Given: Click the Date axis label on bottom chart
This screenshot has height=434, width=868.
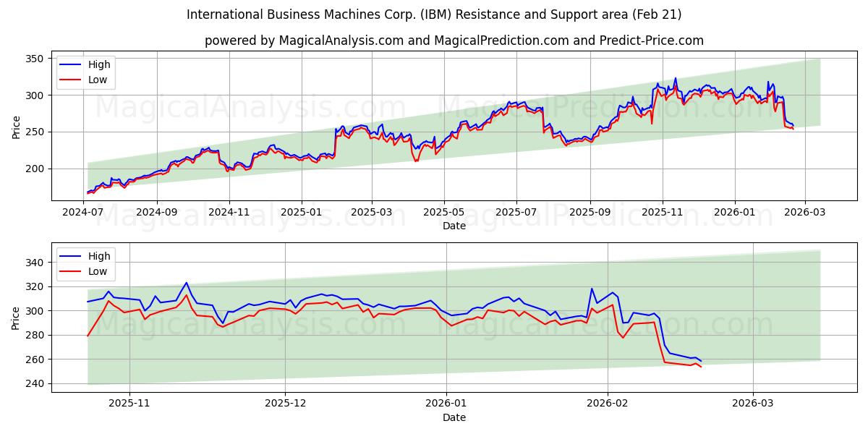Looking at the screenshot, I should [454, 417].
